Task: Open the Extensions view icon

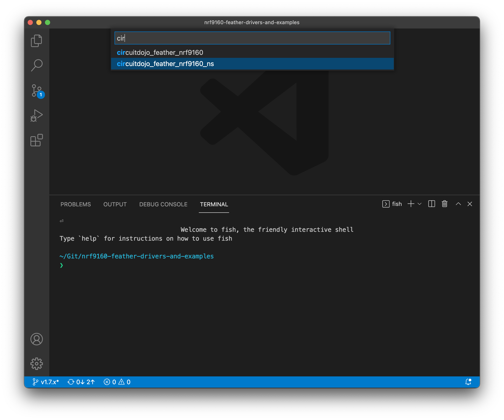Action: click(37, 140)
